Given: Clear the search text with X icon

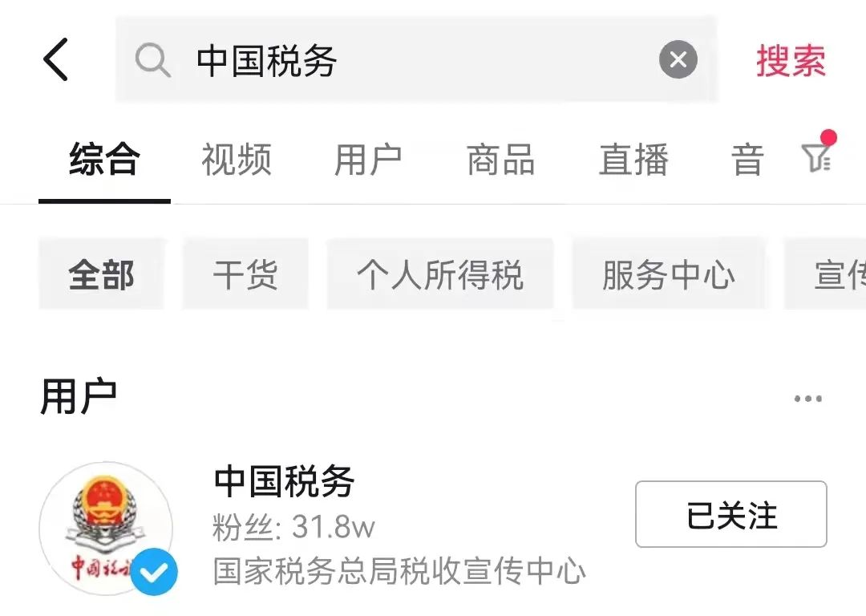Looking at the screenshot, I should coord(678,59).
